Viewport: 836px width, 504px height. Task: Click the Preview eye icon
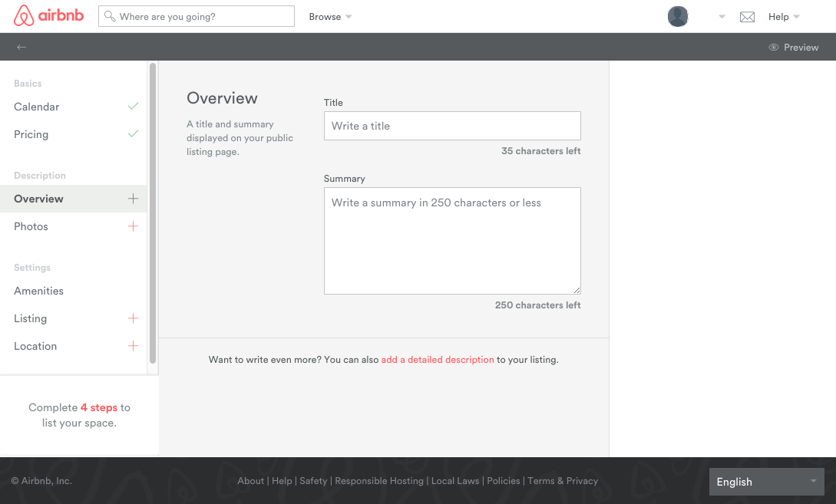pyautogui.click(x=773, y=47)
